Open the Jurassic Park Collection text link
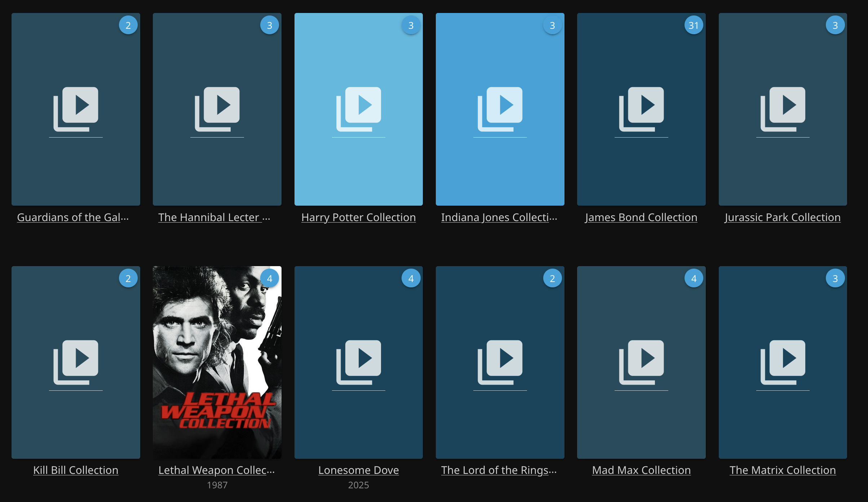The image size is (868, 502). (x=783, y=218)
